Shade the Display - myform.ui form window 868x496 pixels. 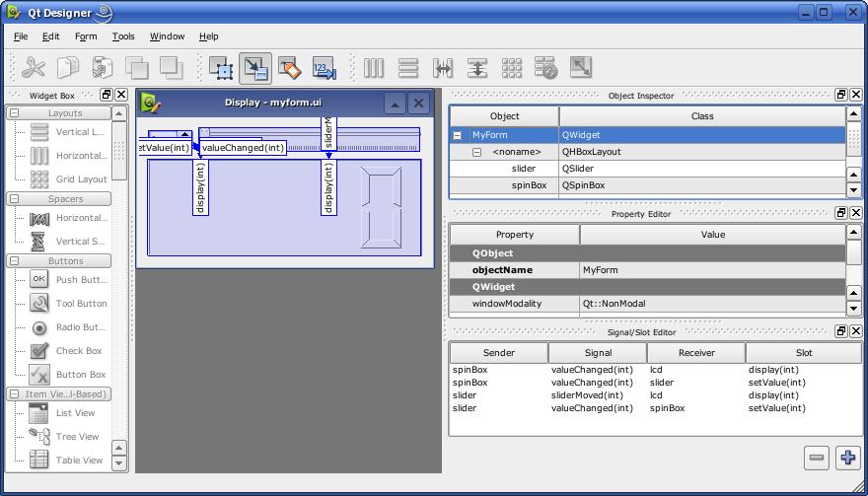pyautogui.click(x=395, y=103)
